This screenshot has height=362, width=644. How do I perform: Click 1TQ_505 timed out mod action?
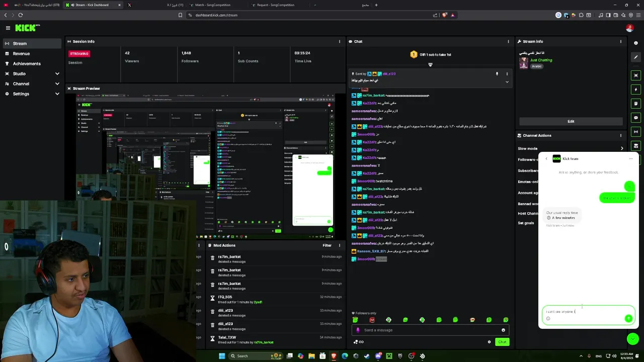pyautogui.click(x=276, y=299)
